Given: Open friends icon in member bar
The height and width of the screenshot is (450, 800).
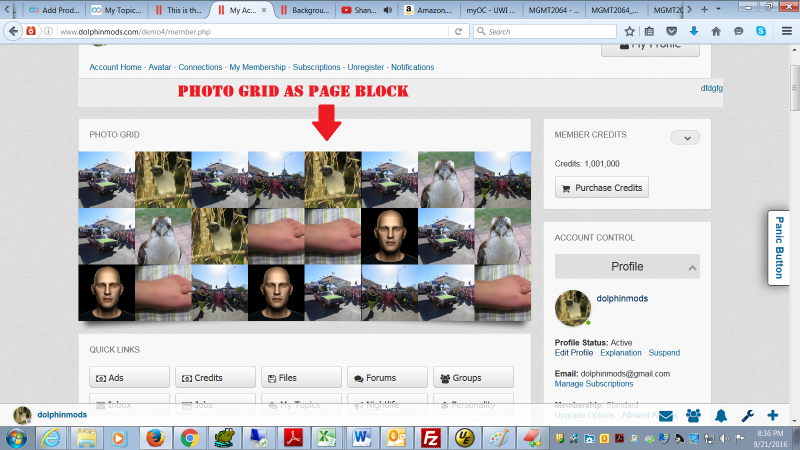Looking at the screenshot, I should click(693, 416).
